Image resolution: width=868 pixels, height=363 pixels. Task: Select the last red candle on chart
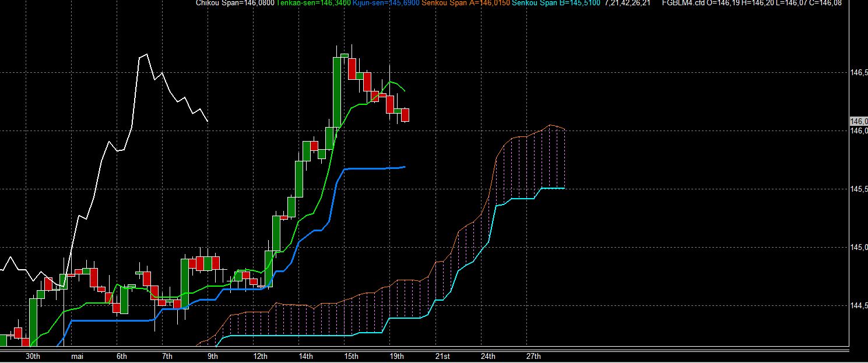pyautogui.click(x=405, y=115)
